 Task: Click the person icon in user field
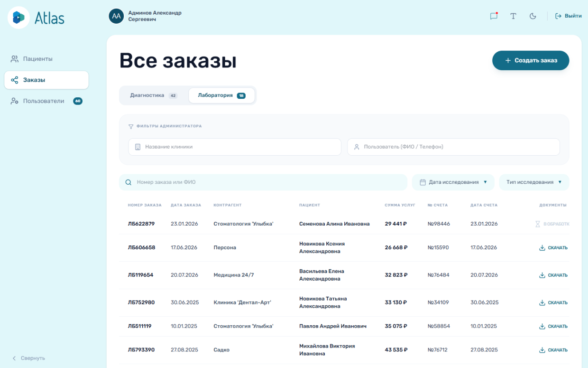pos(357,147)
